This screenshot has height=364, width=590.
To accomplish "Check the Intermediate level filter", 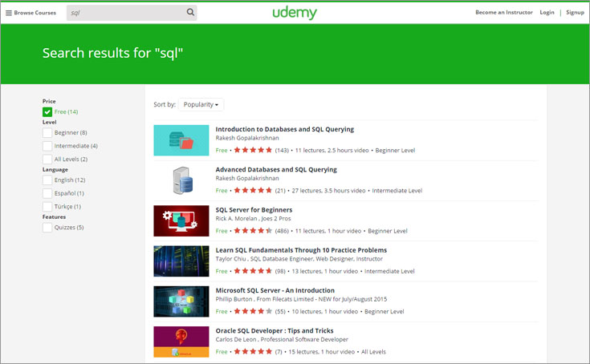I will (47, 146).
